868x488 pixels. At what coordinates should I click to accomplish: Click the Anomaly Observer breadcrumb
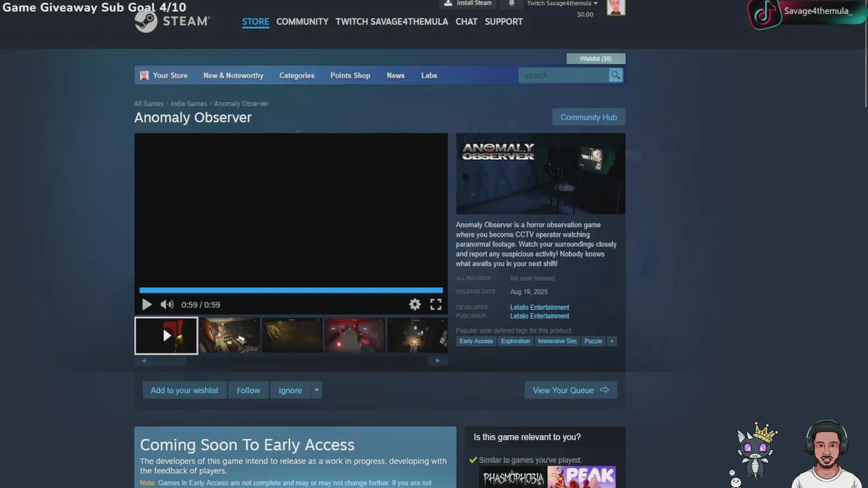click(x=241, y=104)
